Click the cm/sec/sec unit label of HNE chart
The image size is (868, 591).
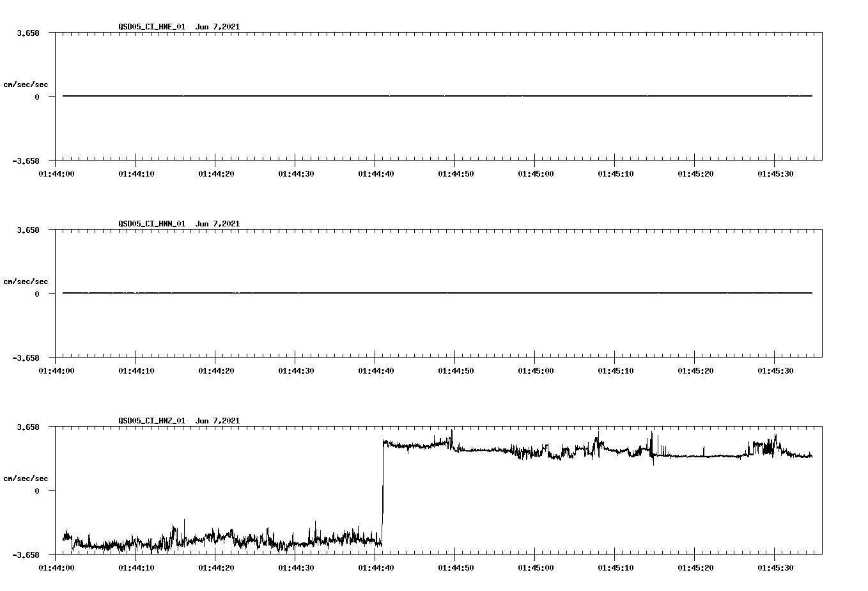click(26, 84)
